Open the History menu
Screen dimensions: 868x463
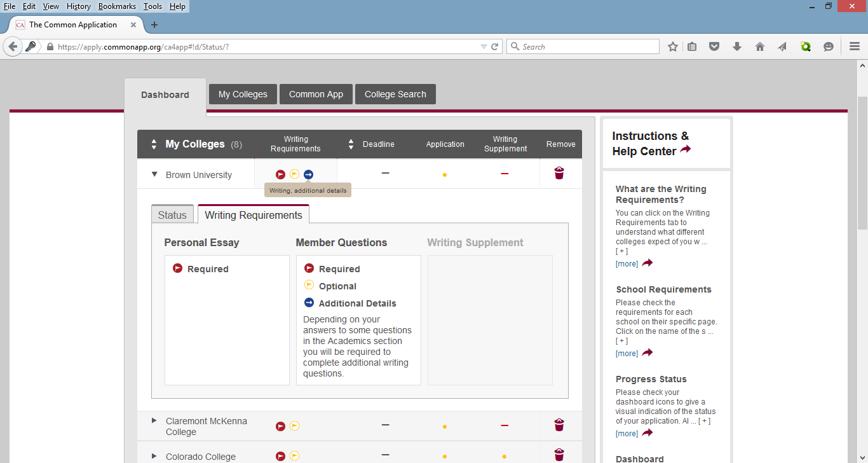tap(79, 6)
